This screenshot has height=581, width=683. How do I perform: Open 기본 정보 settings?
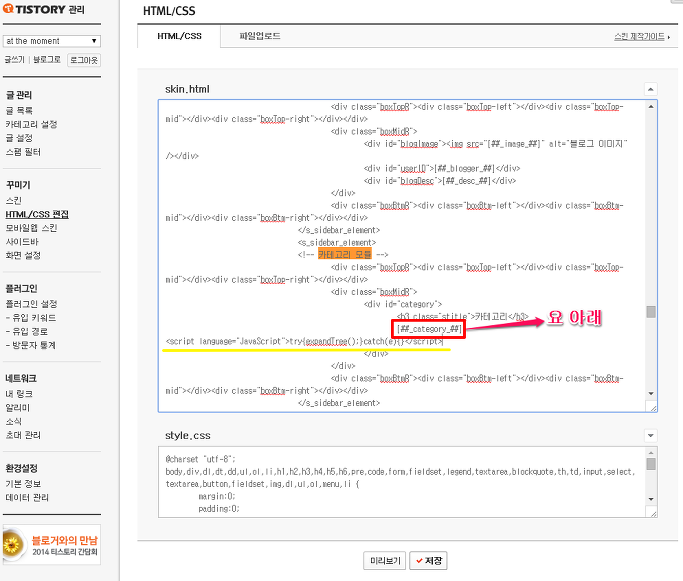pos(23,484)
